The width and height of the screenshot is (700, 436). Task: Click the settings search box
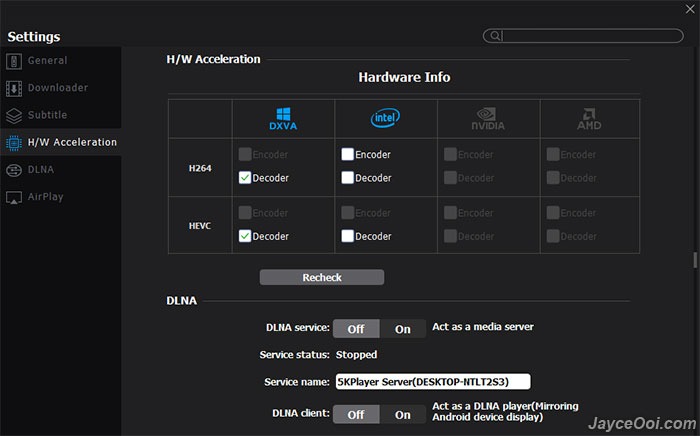tap(583, 36)
